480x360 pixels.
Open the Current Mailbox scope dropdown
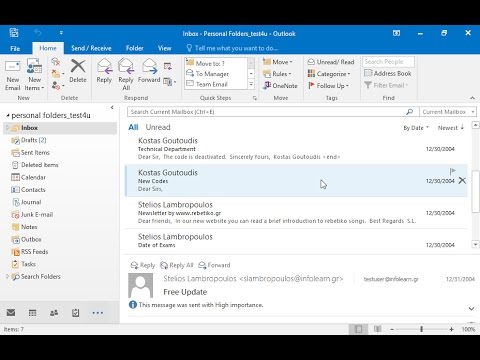pos(448,112)
